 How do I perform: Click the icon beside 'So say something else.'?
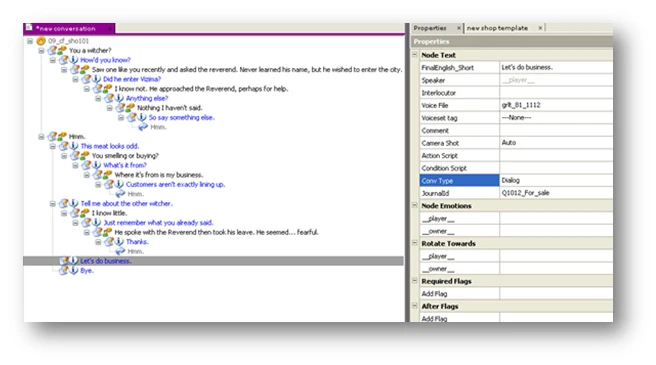[136, 118]
